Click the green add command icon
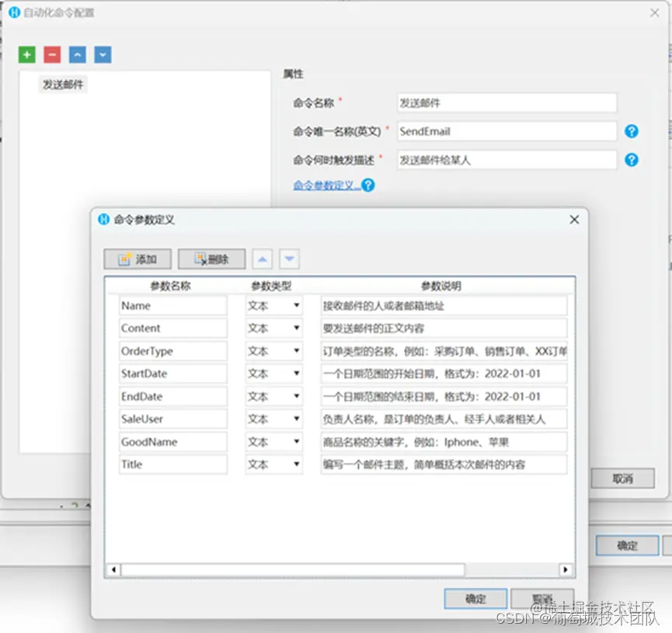The image size is (672, 633). coord(26,54)
